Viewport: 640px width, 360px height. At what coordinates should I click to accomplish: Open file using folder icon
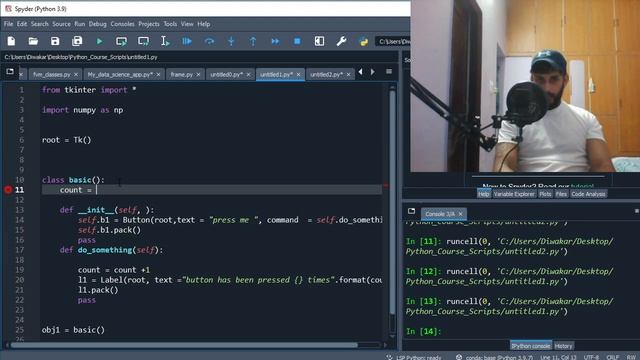click(33, 41)
